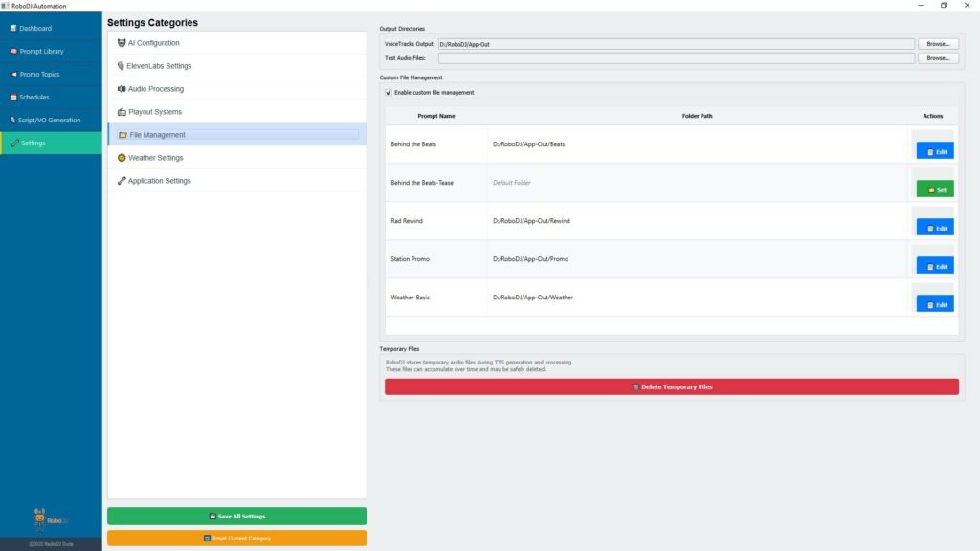Screen dimensions: 980x551
Task: Browse for the Test Audio Files folder
Action: (x=938, y=58)
